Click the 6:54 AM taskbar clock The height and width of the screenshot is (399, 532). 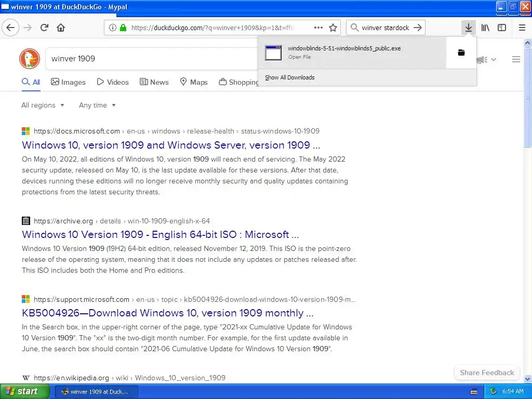[x=513, y=392]
